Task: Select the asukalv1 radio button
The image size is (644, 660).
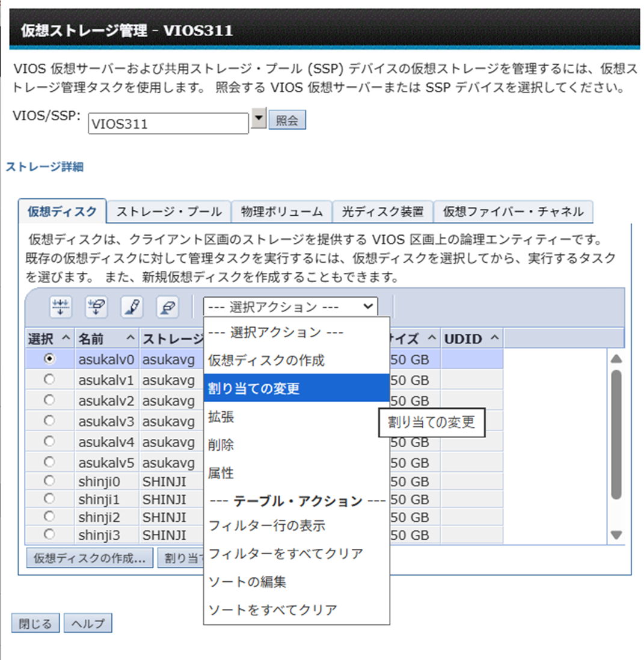Action: pos(49,379)
